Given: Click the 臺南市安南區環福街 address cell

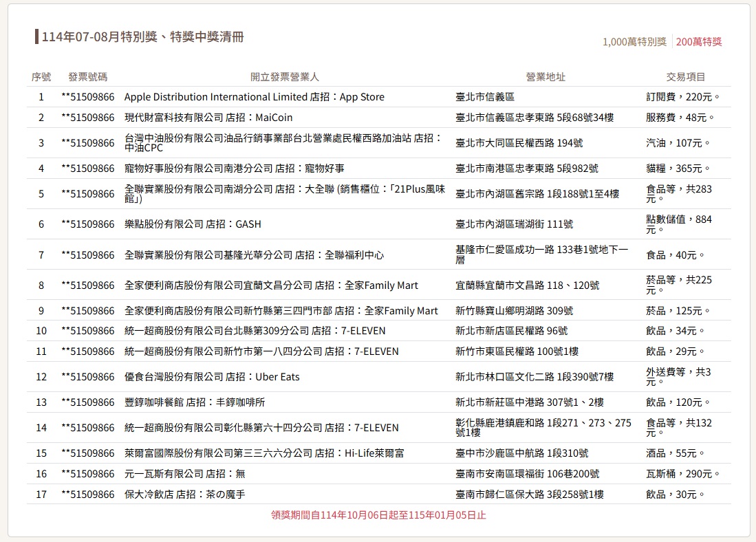Looking at the screenshot, I should tap(527, 474).
